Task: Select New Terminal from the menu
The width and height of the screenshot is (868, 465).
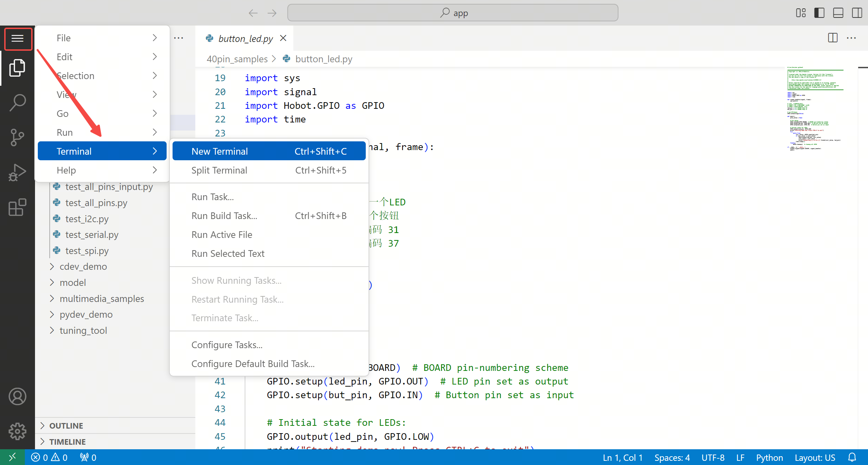Action: pos(219,151)
